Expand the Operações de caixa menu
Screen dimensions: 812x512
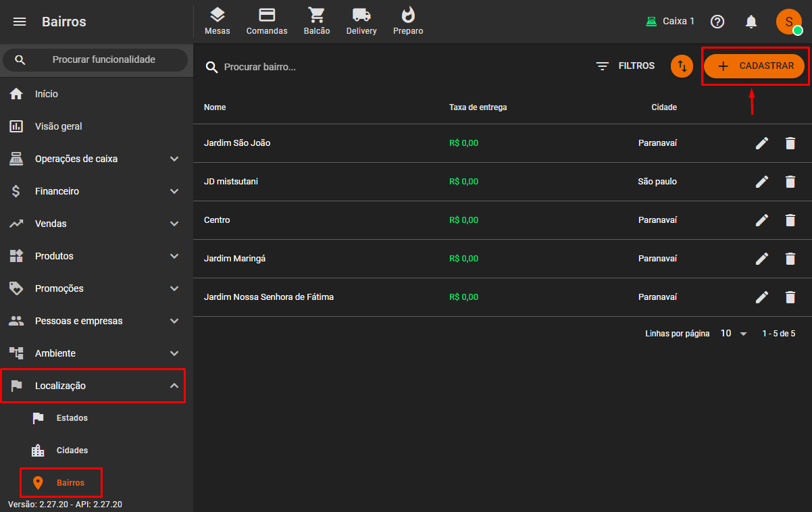tap(93, 159)
